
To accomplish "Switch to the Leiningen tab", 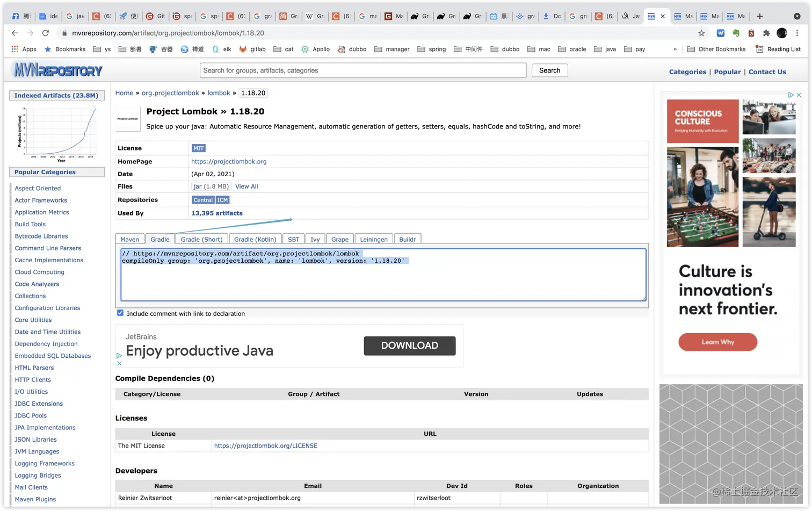I will point(374,239).
